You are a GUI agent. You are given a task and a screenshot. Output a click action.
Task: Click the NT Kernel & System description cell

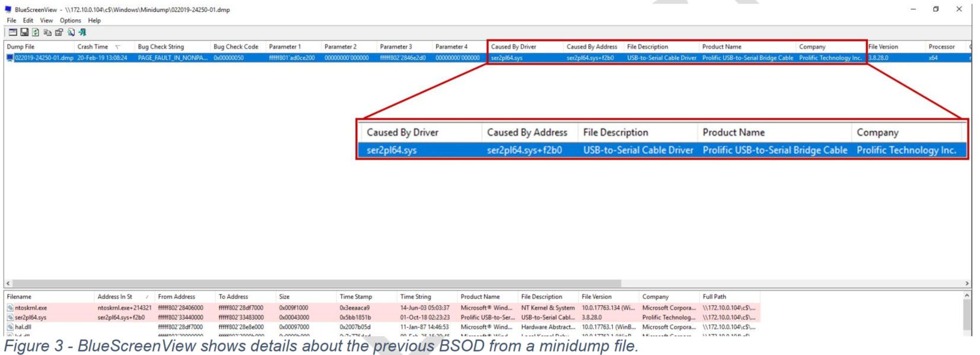(548, 308)
